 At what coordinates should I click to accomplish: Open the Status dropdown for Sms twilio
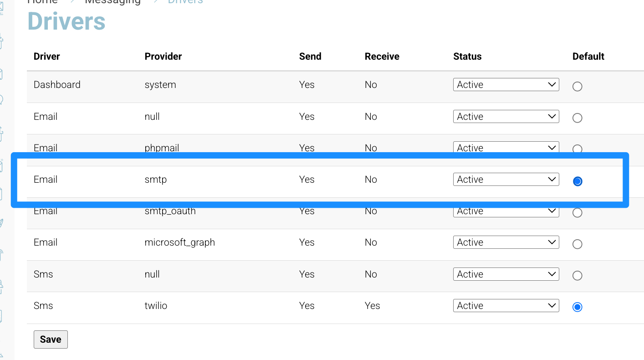pos(506,306)
